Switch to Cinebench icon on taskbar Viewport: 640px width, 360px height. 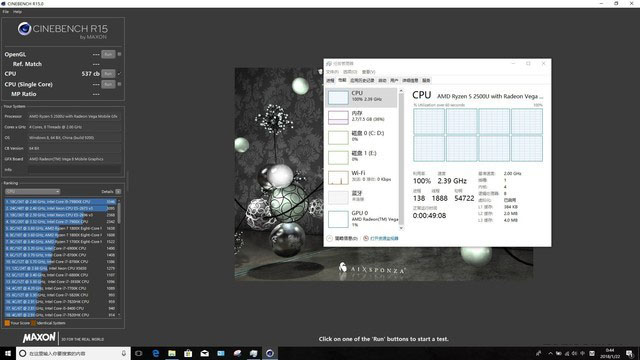[270, 353]
